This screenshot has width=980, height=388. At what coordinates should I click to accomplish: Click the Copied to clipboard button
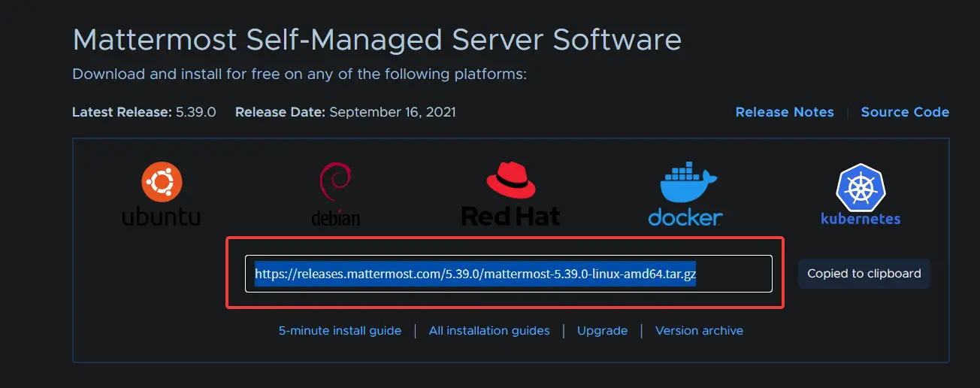(864, 274)
